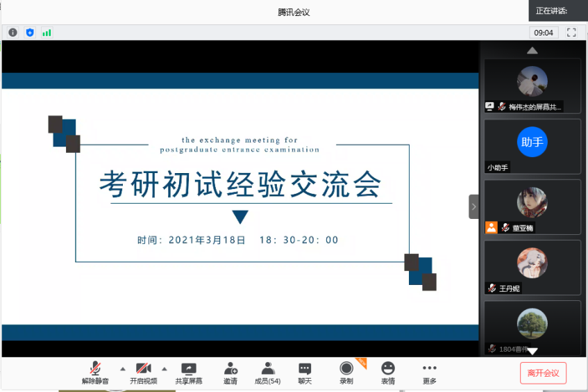588x392 pixels.
Task: Open the 表情 emoji reactions
Action: click(x=387, y=373)
